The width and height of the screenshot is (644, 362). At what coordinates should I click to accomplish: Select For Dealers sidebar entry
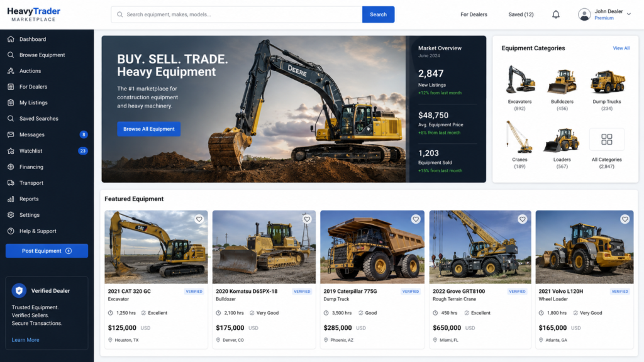[x=47, y=87]
